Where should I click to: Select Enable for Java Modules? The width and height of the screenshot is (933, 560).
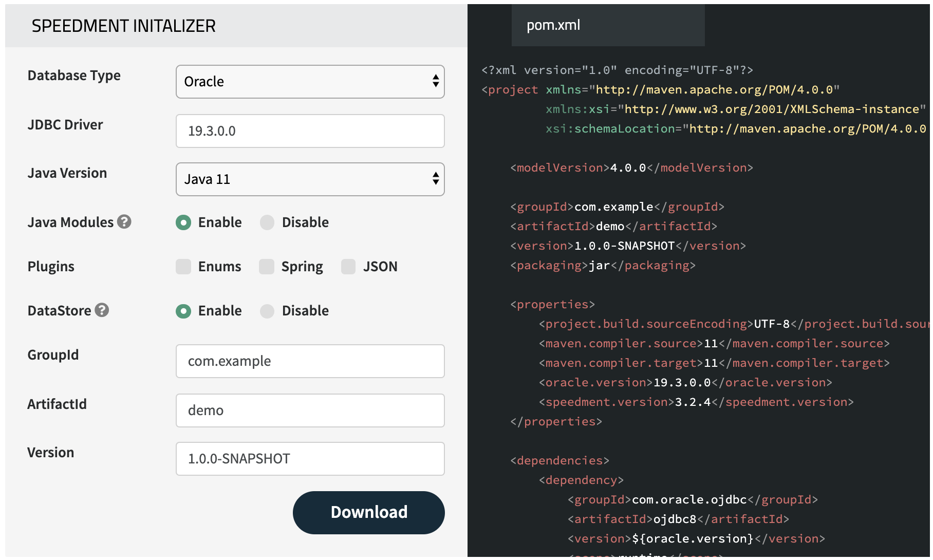tap(183, 222)
